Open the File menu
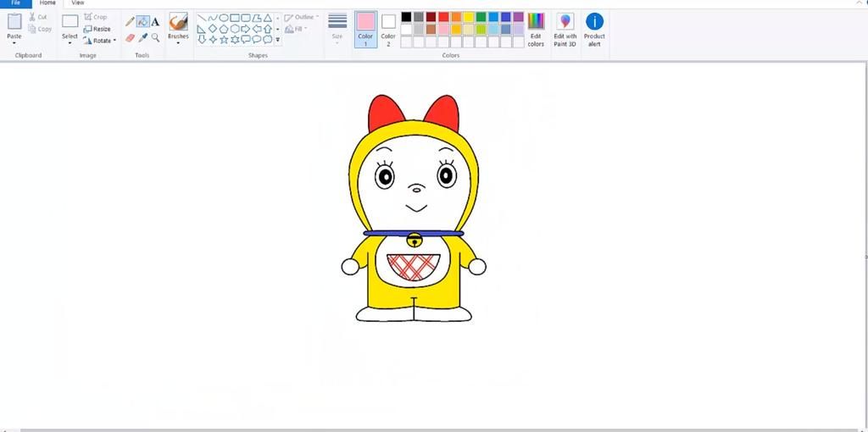 tap(15, 3)
